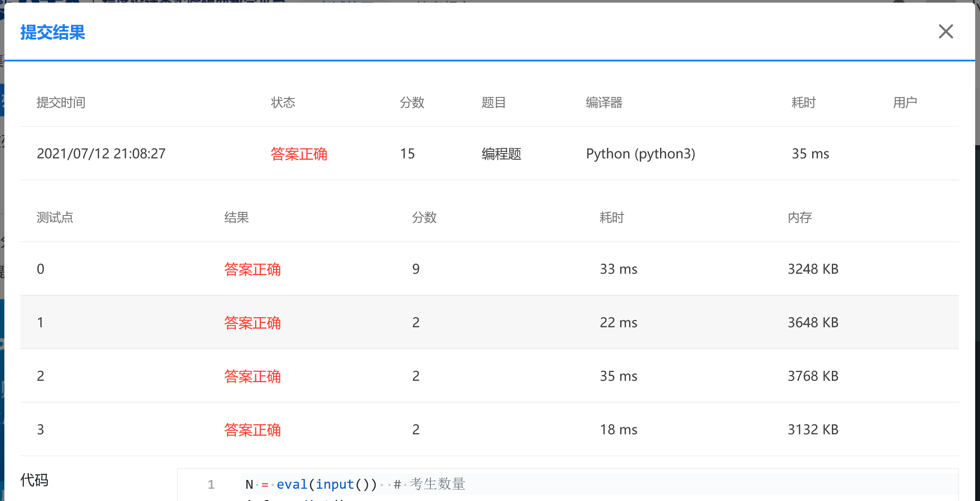Screen dimensions: 980x501
Task: Click the 答案正确 result of test point 3
Action: tap(252, 430)
